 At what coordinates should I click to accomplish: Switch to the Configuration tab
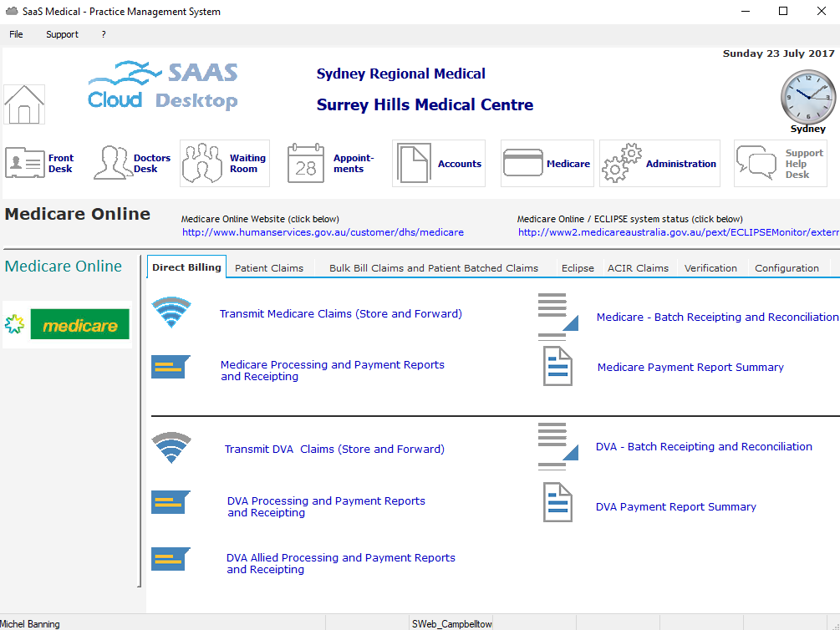[787, 268]
